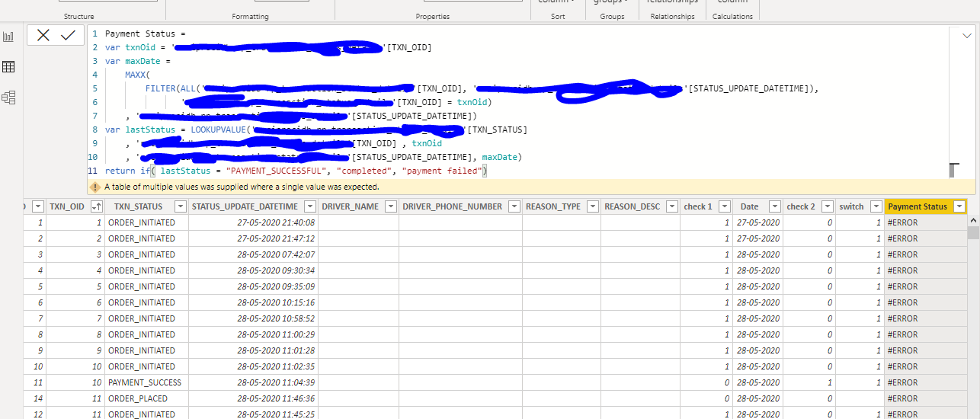
Task: Open the DRIVER_NAME column filter dropdown
Action: pyautogui.click(x=391, y=206)
